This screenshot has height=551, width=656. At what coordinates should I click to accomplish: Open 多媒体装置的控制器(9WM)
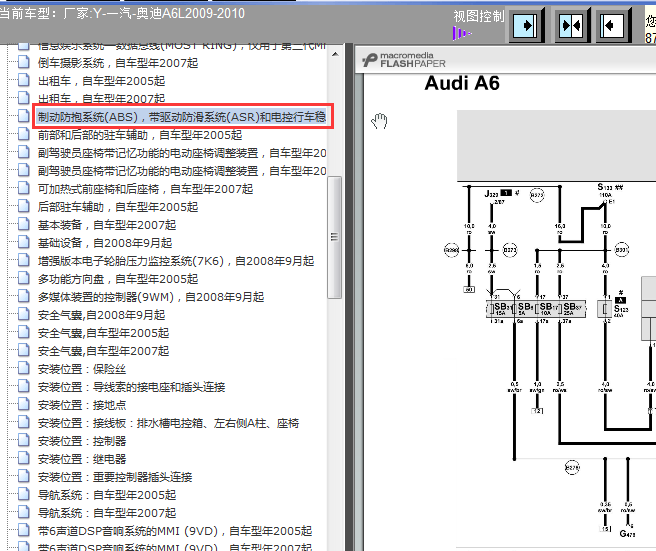pos(151,297)
